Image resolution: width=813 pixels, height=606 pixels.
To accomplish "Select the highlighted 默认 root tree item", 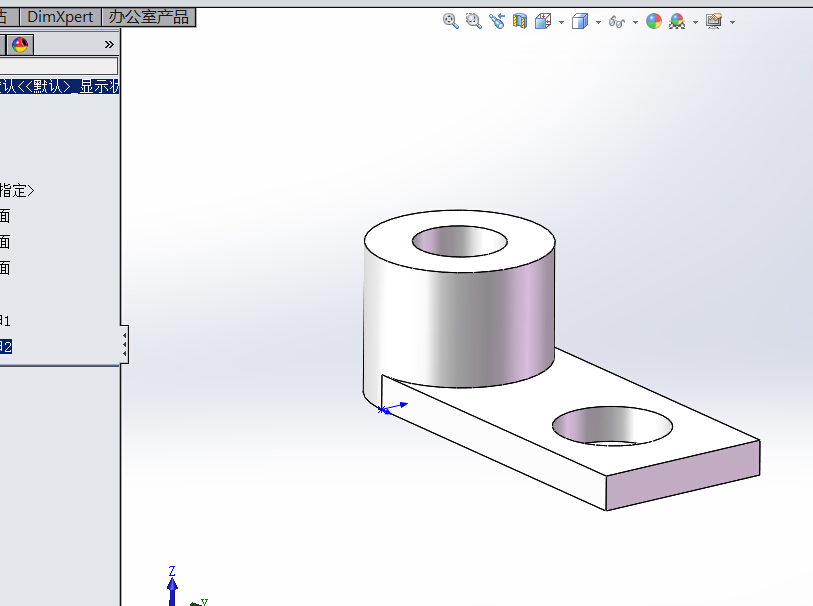I will click(x=59, y=86).
